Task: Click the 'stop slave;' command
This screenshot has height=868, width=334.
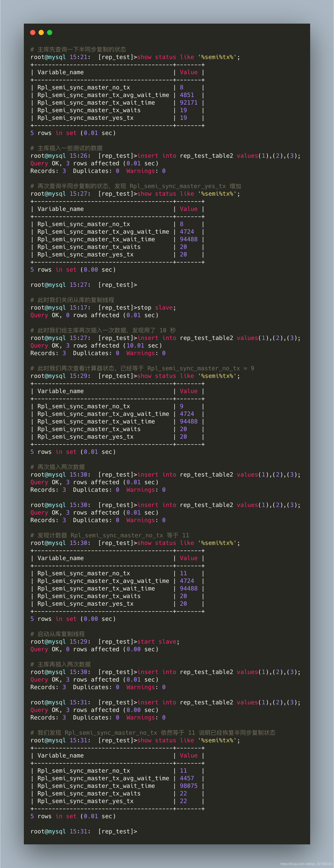Action: pos(156,308)
